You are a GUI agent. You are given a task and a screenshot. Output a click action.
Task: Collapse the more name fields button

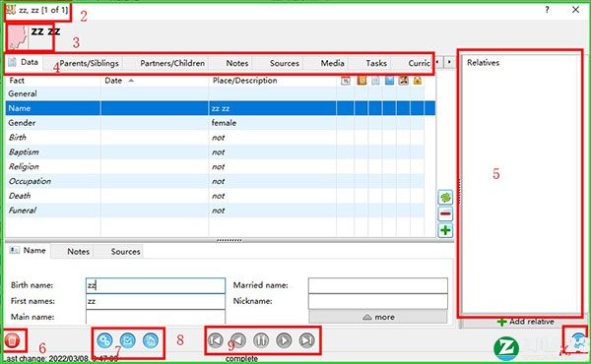click(378, 317)
